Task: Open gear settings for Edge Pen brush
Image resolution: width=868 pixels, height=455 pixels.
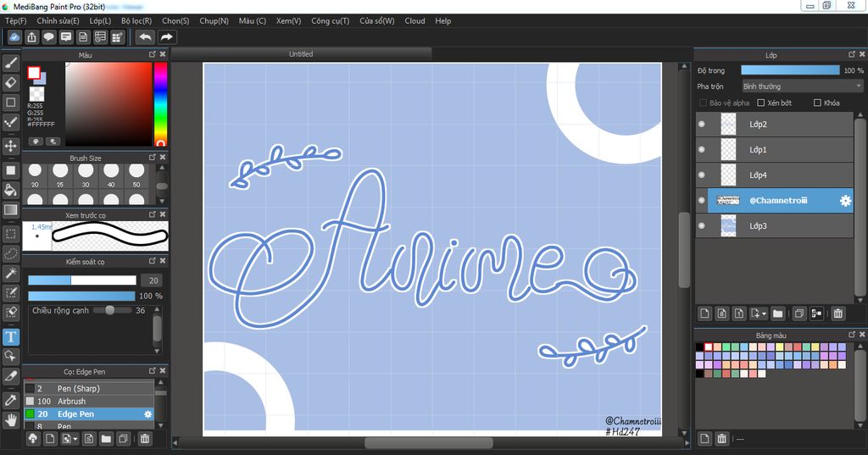Action: click(147, 414)
